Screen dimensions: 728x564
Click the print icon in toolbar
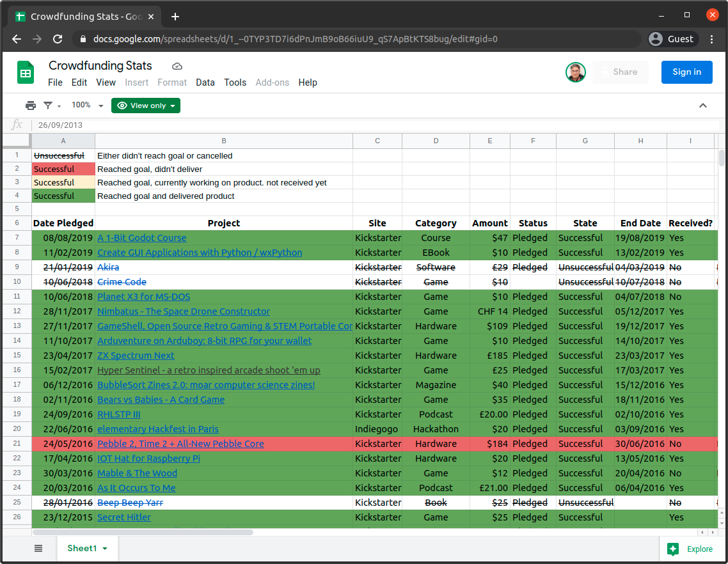30,106
